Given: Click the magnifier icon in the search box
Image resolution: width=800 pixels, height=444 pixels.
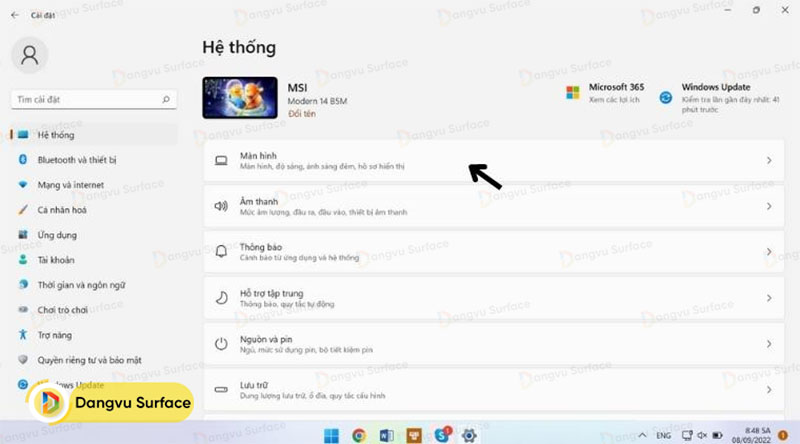Looking at the screenshot, I should (x=166, y=100).
